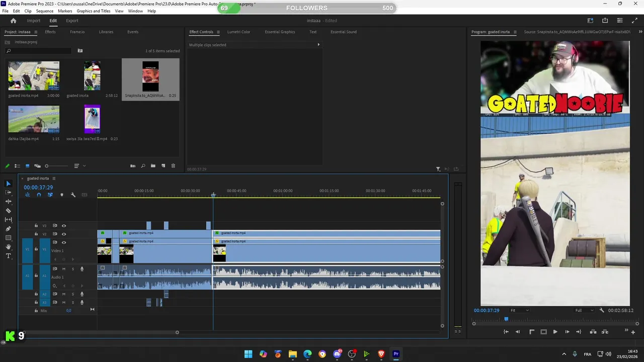Select the Hand tool
Screen dimensions: 644x362
click(8, 247)
